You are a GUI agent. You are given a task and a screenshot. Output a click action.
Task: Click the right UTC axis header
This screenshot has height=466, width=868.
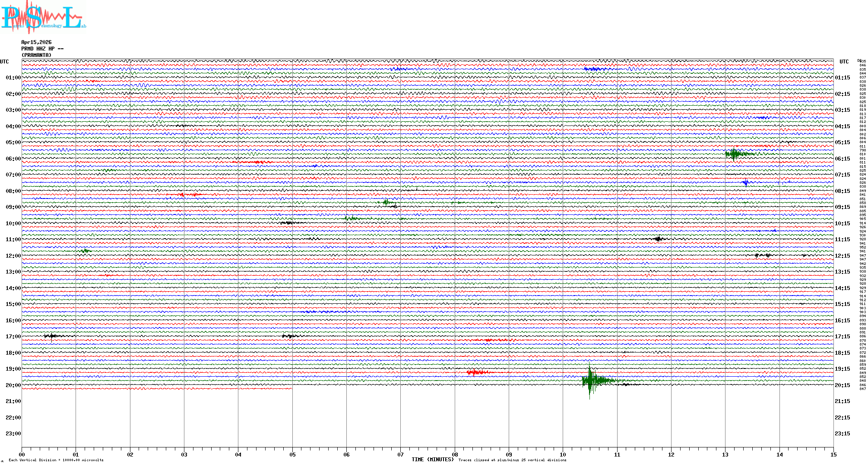pyautogui.click(x=844, y=62)
